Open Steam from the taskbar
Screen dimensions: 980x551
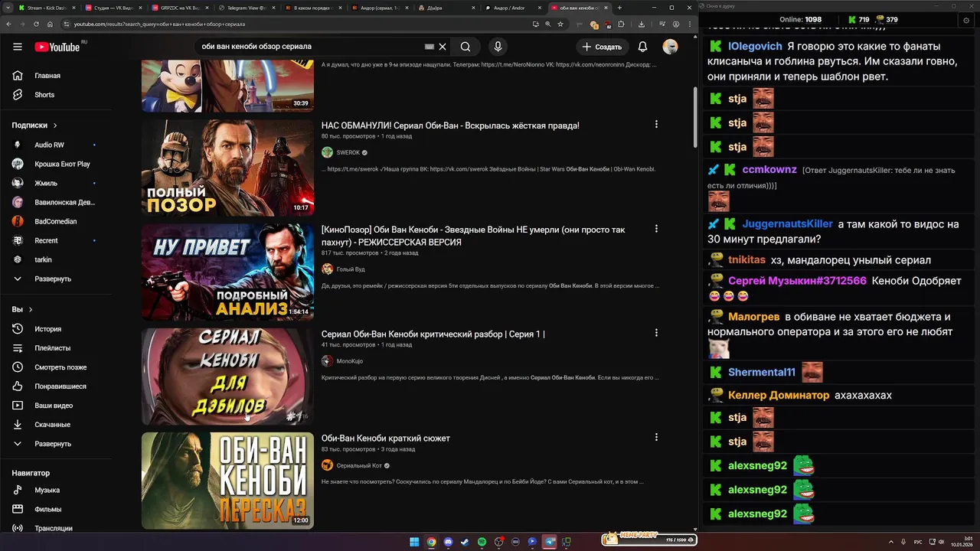(465, 542)
